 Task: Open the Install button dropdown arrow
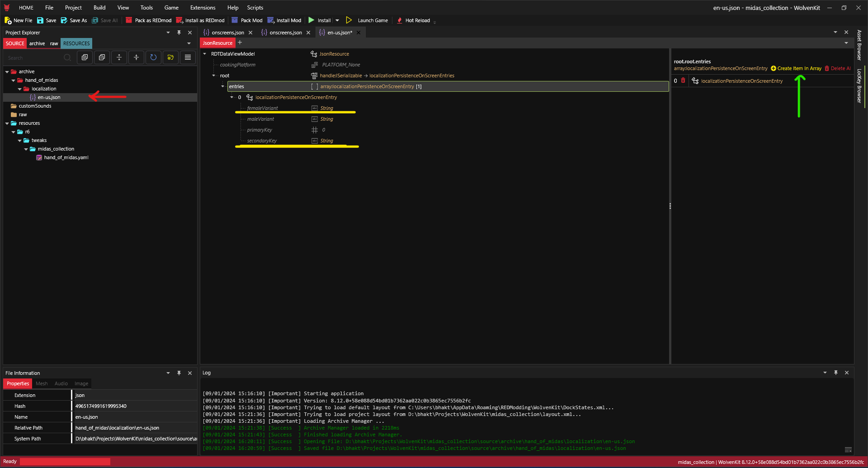[337, 20]
